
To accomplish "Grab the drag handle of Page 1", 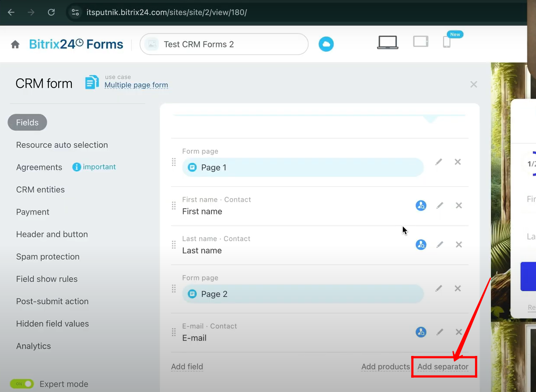I will [174, 162].
